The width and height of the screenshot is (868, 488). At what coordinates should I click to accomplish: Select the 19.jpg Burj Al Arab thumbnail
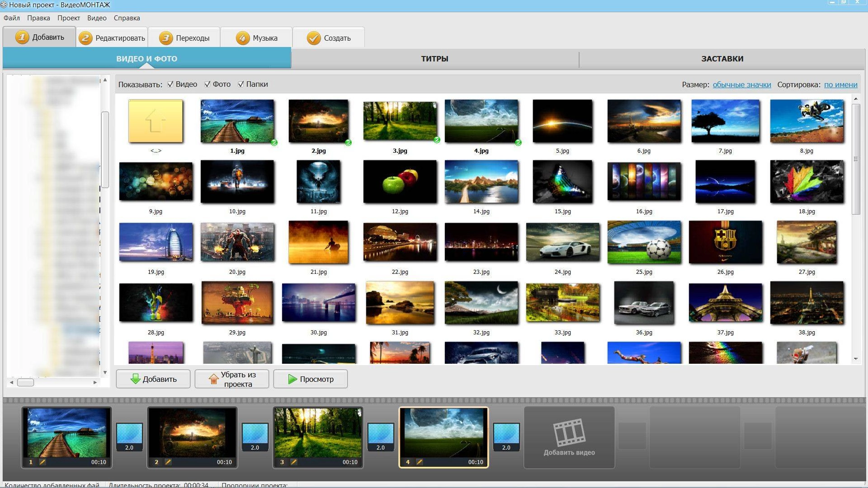(x=156, y=242)
